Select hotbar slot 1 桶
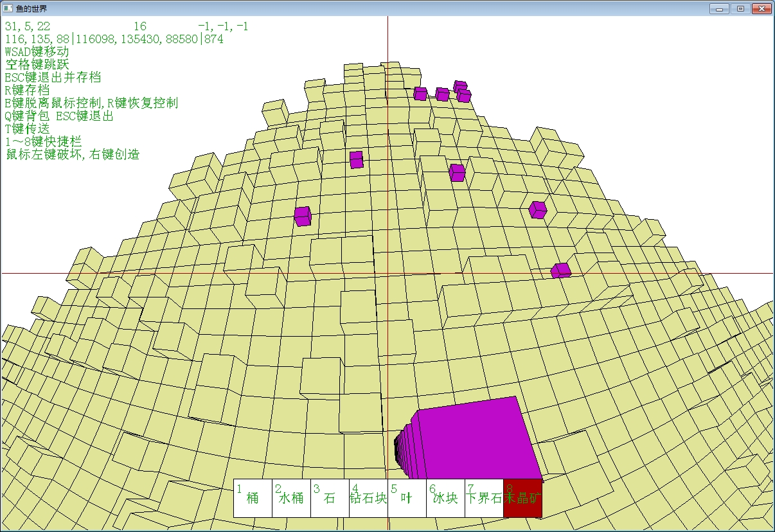This screenshot has width=775, height=532. tap(253, 498)
